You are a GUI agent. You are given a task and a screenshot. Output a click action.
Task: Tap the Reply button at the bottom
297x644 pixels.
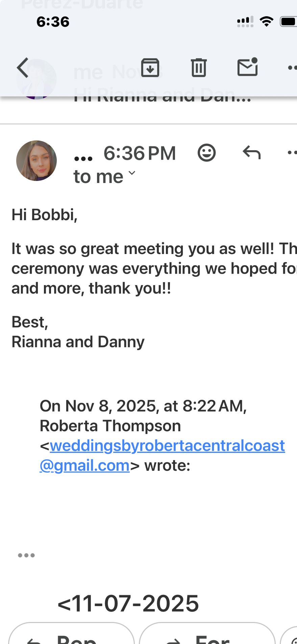(x=72, y=636)
